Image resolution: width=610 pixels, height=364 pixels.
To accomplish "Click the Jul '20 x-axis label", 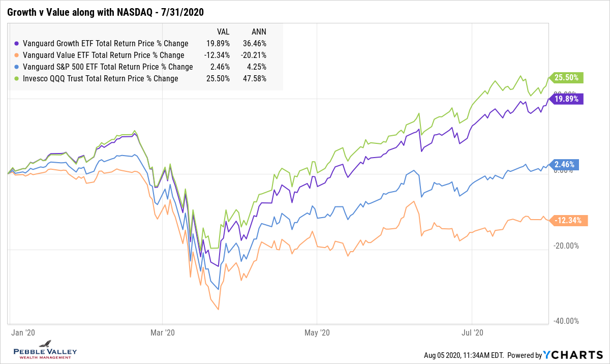I will (x=472, y=333).
